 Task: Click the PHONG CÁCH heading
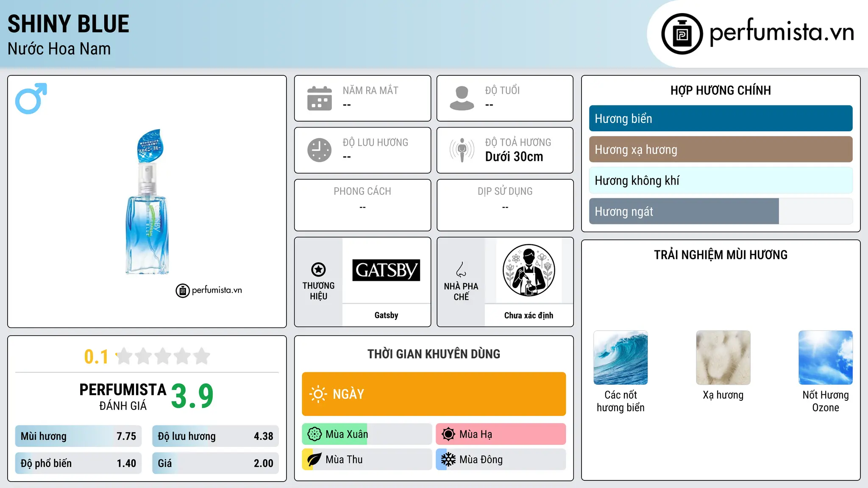(x=362, y=191)
